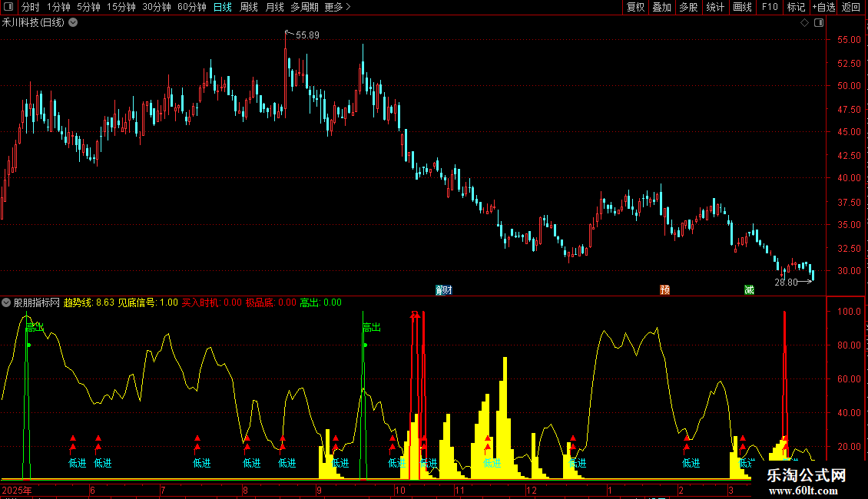The width and height of the screenshot is (868, 499).
Task: Switch to 周线 weekly chart
Action: click(249, 7)
